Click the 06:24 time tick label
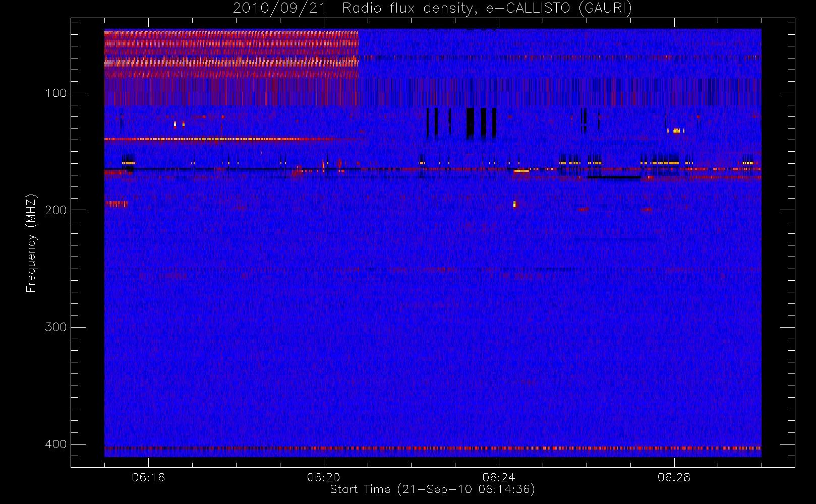816x504 pixels. (499, 477)
